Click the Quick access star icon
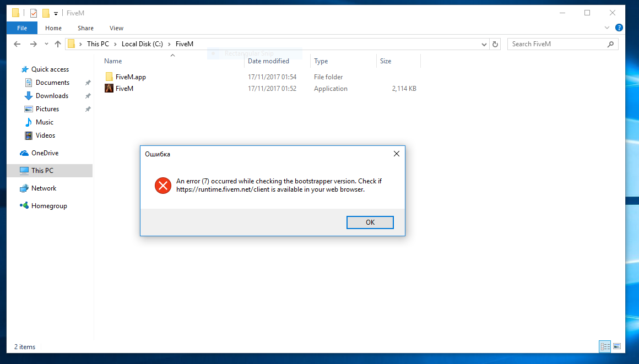Viewport: 639px width, 364px height. 24,69
